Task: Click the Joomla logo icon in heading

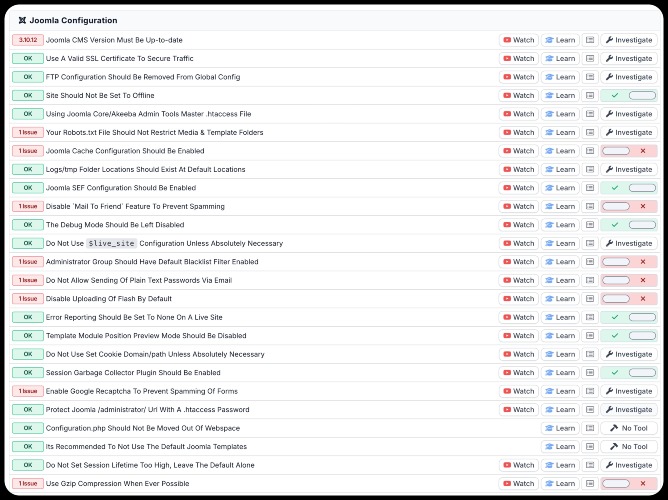Action: click(x=22, y=20)
